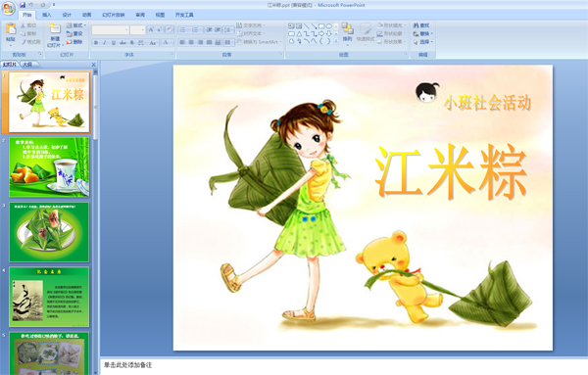Click New Slide (新建幻灯片) button
588x375 pixels.
(55, 35)
